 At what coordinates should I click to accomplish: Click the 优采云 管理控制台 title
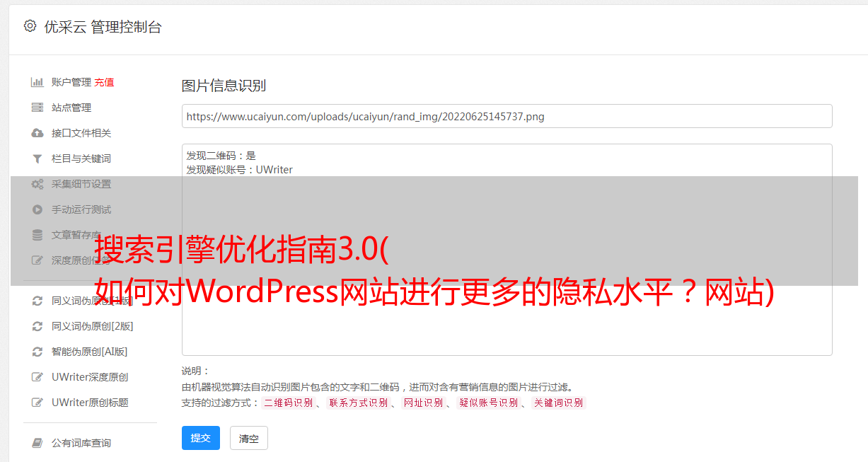pos(103,27)
